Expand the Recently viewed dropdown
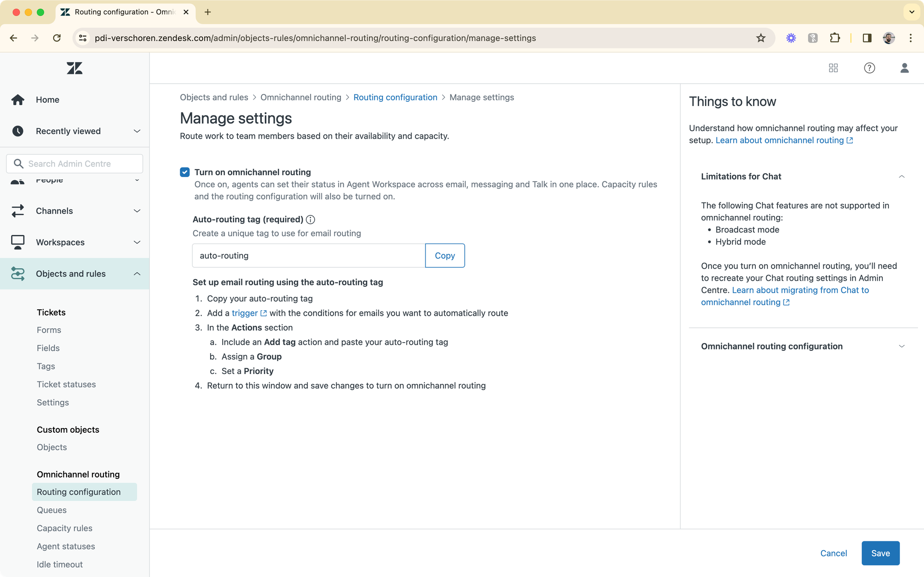This screenshot has width=924, height=577. (137, 131)
